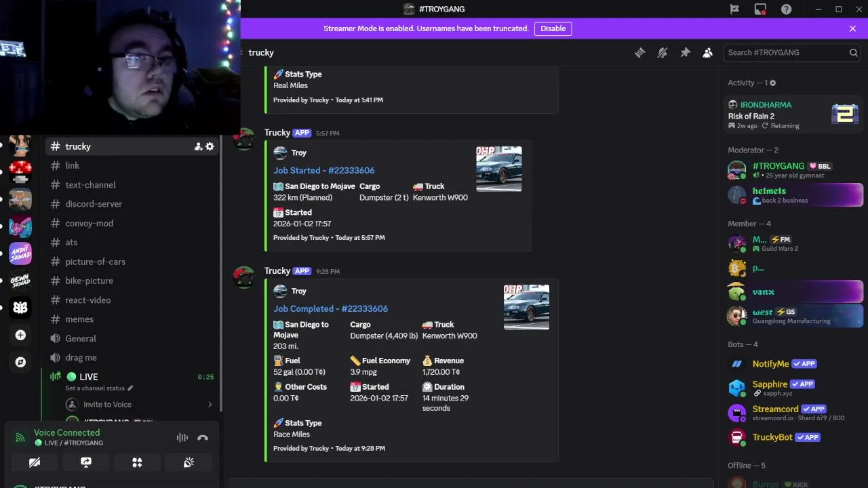The width and height of the screenshot is (868, 488).
Task: Select the text-channel channel
Action: tap(132, 184)
